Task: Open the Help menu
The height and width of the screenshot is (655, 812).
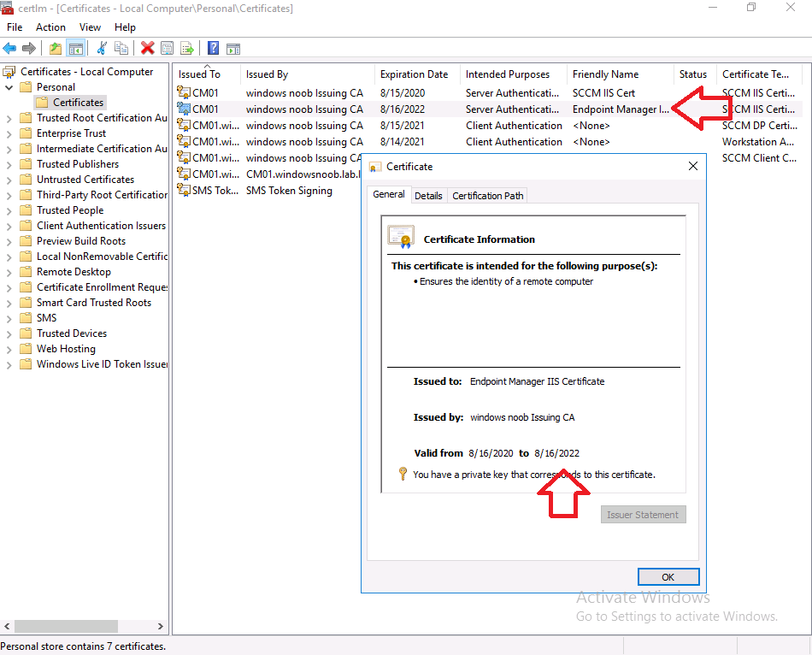Action: coord(125,27)
